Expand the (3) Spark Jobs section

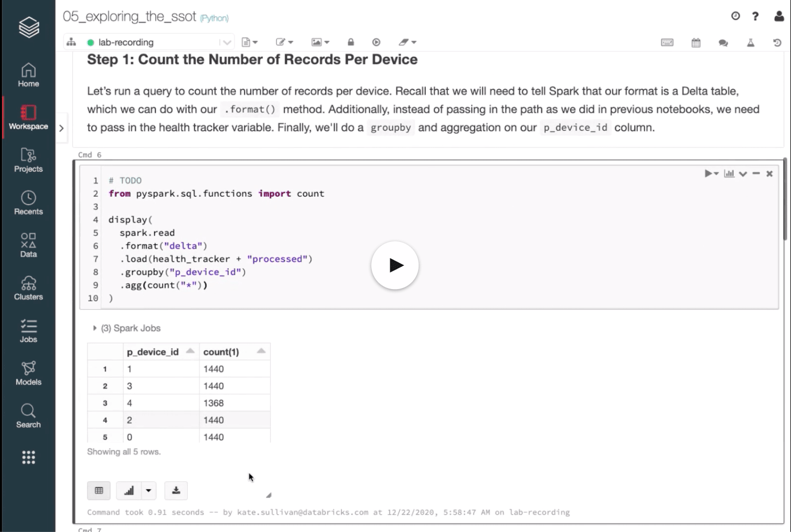coord(95,328)
